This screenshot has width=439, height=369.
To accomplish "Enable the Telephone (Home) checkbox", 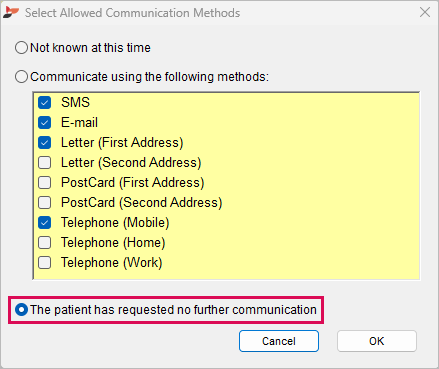I will pyautogui.click(x=45, y=243).
